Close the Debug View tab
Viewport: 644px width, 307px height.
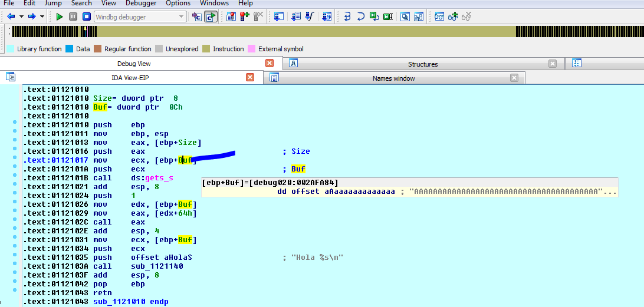coord(270,63)
